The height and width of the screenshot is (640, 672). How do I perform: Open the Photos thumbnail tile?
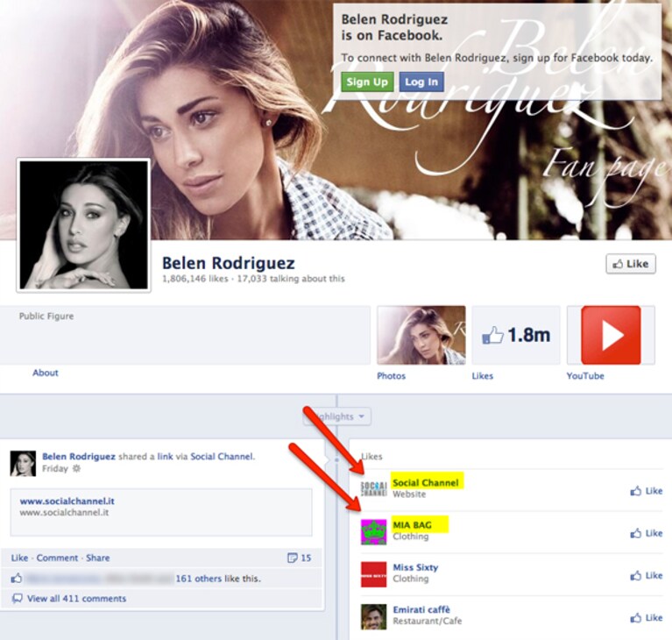point(421,335)
